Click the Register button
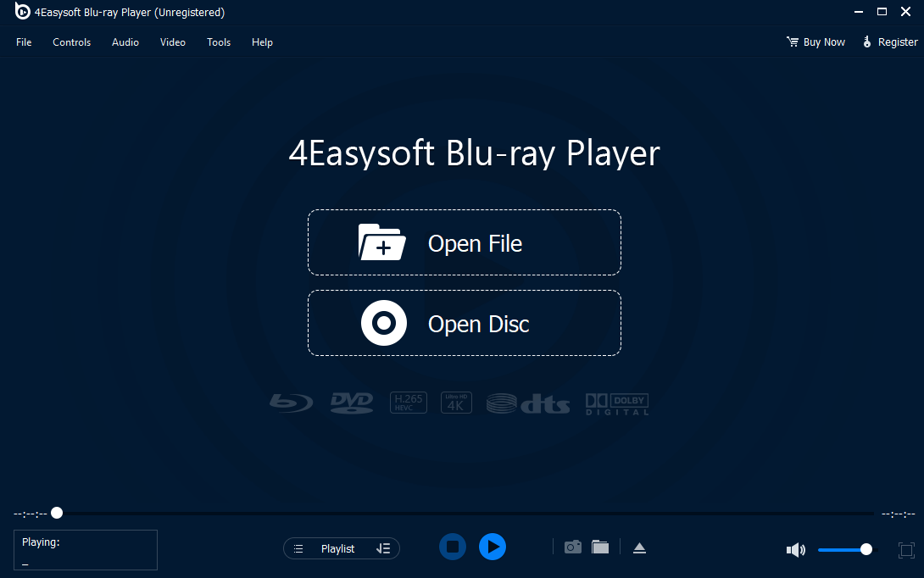Viewport: 924px width, 578px height. tap(890, 42)
